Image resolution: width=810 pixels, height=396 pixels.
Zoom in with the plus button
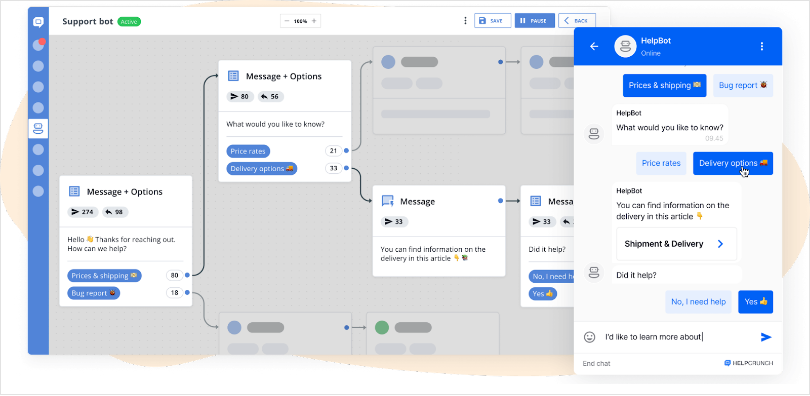coord(314,21)
